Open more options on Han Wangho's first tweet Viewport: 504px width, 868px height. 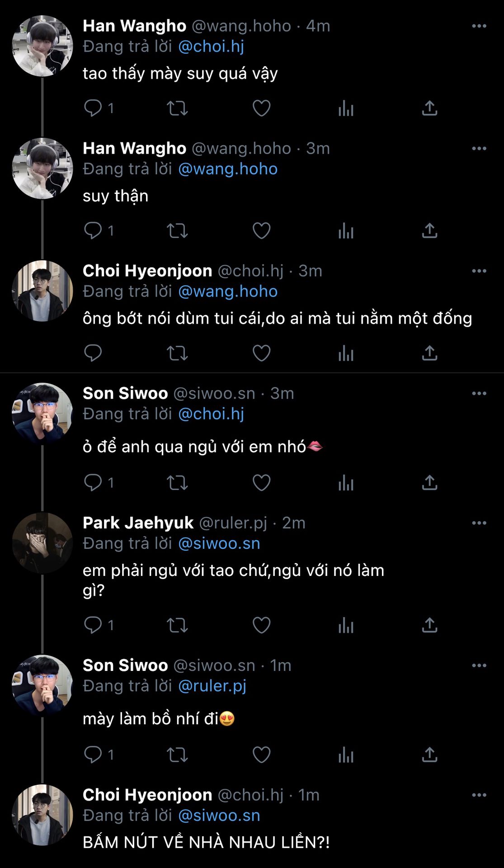coord(479,26)
